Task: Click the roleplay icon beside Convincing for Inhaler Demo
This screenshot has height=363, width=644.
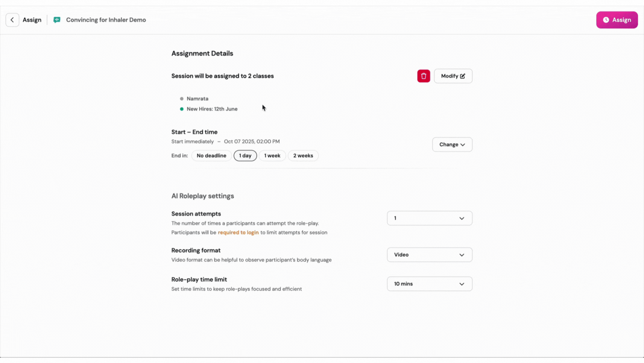Action: pos(57,20)
